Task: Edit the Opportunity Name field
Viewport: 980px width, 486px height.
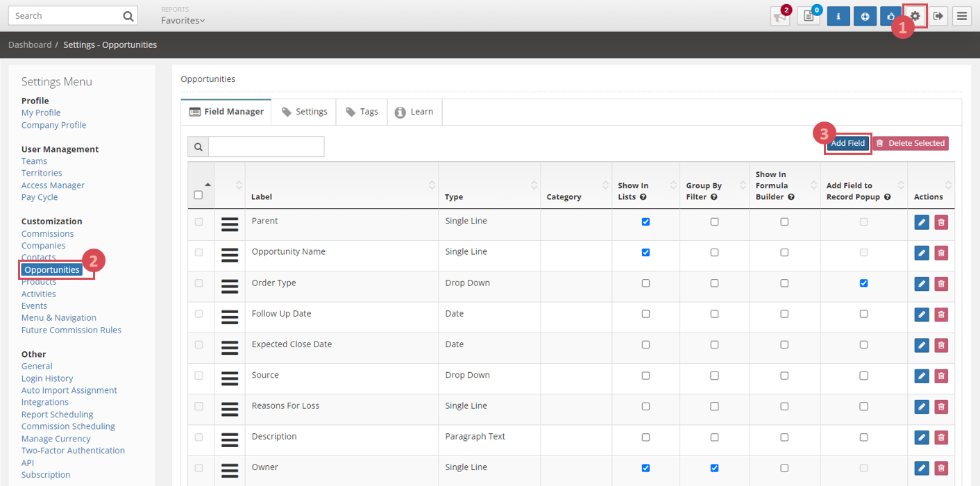Action: click(922, 253)
